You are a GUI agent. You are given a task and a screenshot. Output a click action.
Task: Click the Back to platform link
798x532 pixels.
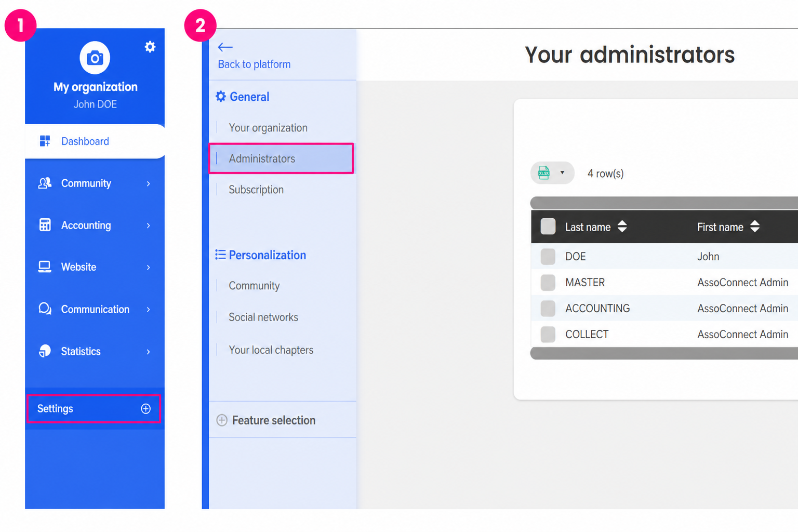254,64
